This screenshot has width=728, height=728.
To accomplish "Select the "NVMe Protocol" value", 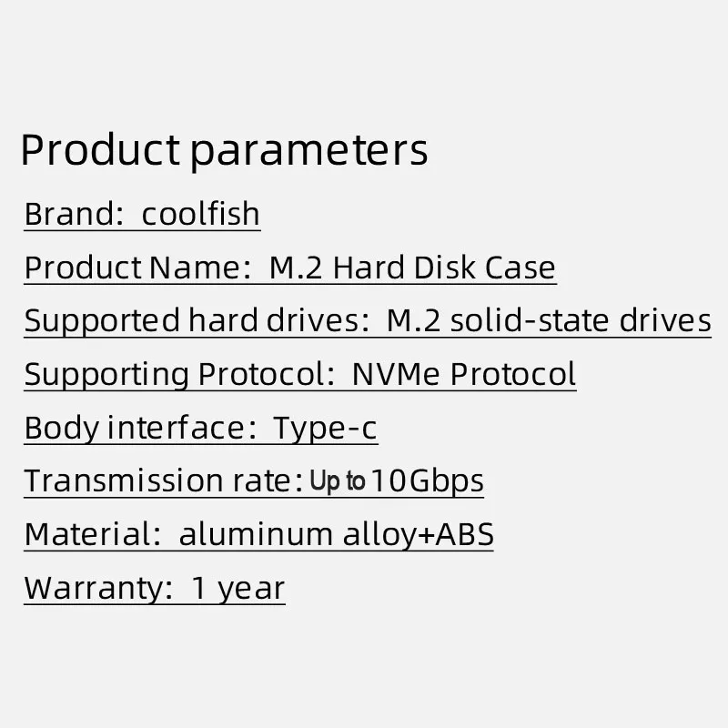I will 463,375.
